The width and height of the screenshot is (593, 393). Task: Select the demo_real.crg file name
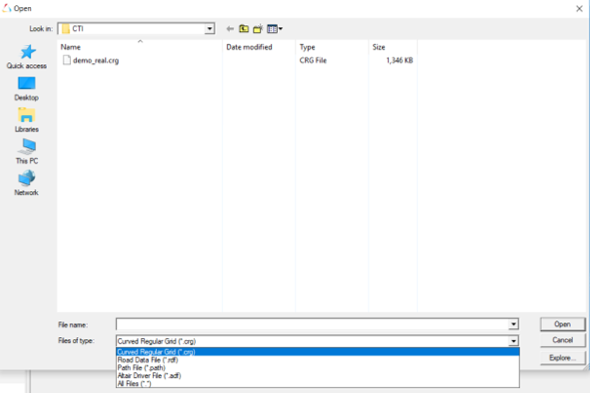[x=96, y=61]
